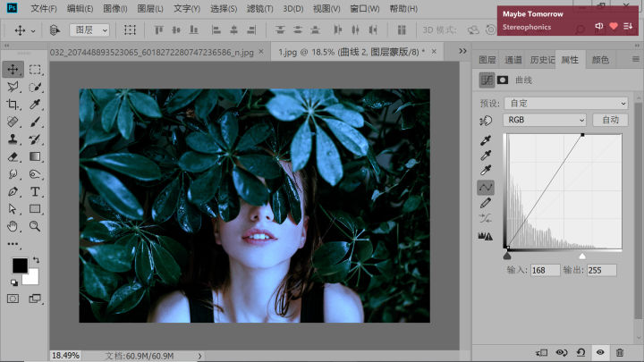Swap foreground and background colors

coord(35,260)
